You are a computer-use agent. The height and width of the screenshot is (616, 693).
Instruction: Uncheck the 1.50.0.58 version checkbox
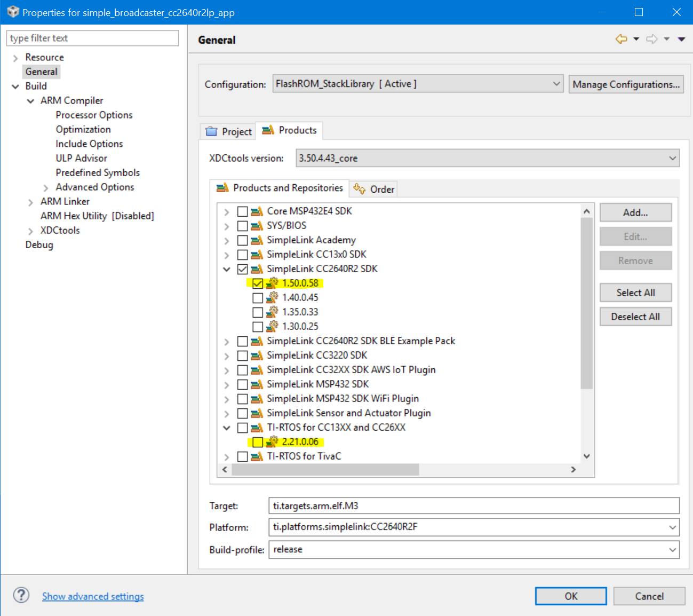pyautogui.click(x=258, y=283)
